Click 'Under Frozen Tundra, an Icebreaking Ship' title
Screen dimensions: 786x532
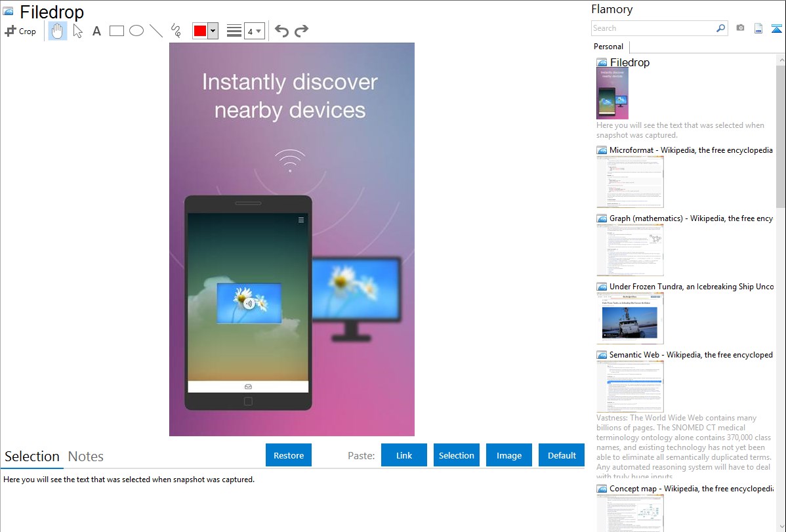pyautogui.click(x=692, y=286)
